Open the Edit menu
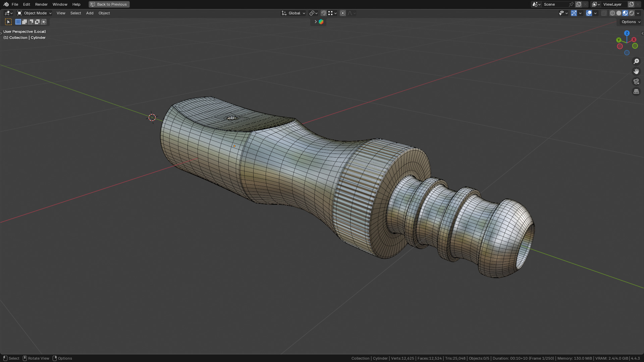 point(26,4)
